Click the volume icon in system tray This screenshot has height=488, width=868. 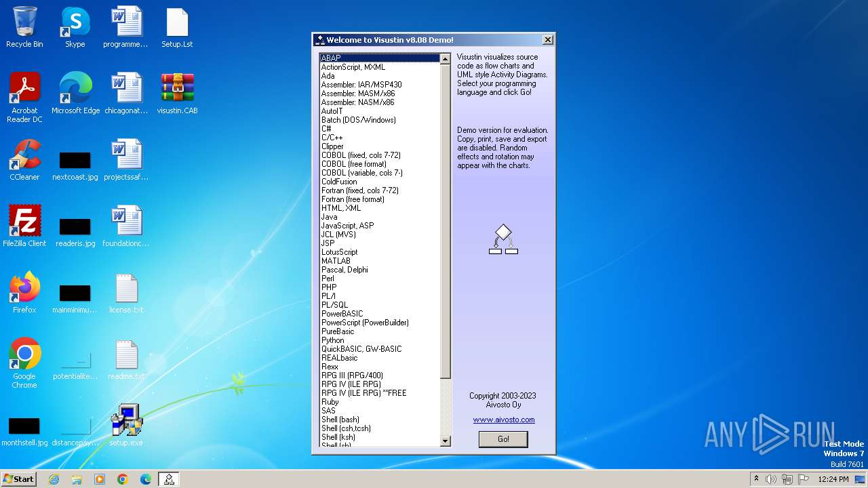(771, 479)
